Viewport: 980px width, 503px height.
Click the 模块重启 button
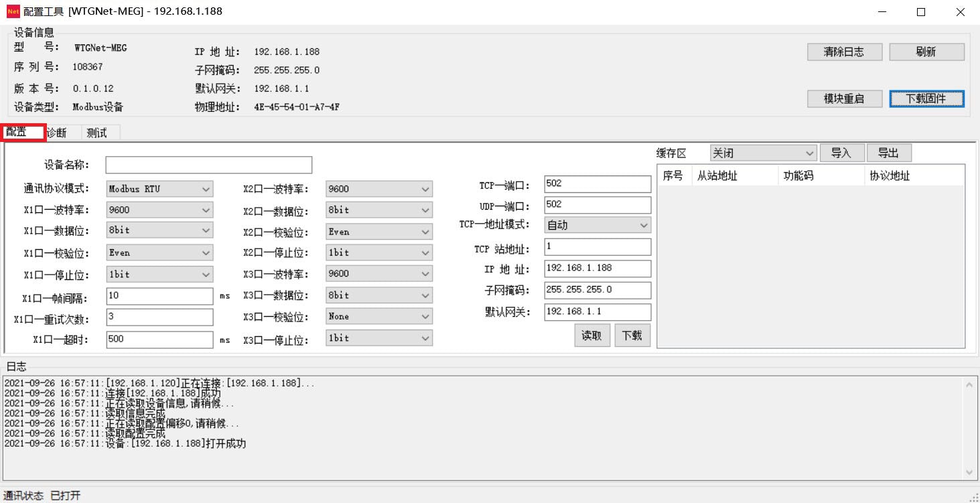(x=844, y=98)
